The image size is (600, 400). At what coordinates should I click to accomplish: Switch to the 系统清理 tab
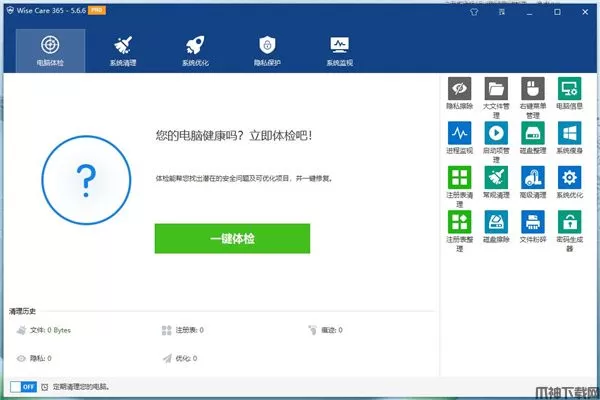[125, 50]
